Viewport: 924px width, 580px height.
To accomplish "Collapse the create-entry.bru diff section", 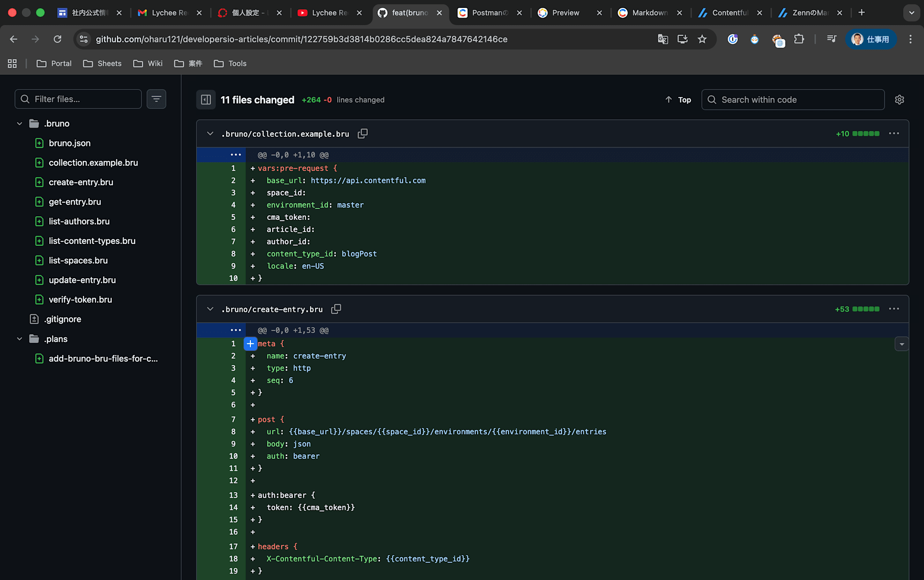I will (x=210, y=309).
